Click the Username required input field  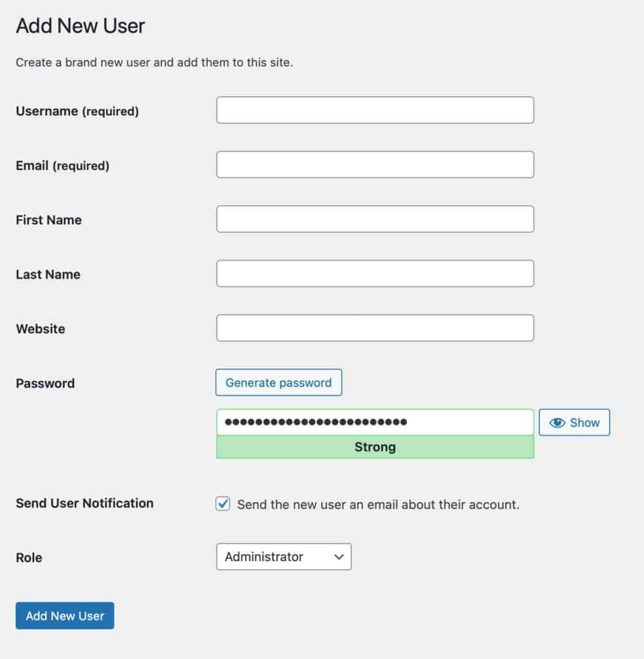point(375,109)
